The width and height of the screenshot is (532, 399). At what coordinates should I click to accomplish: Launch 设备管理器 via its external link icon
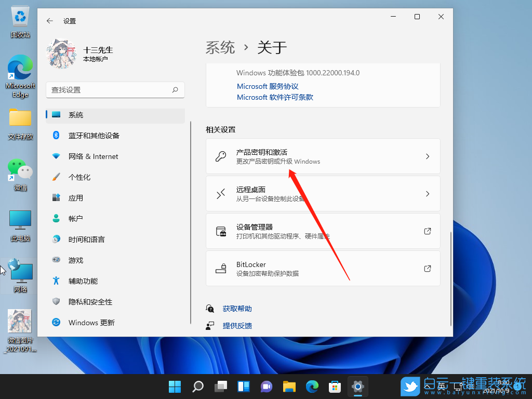coord(427,231)
